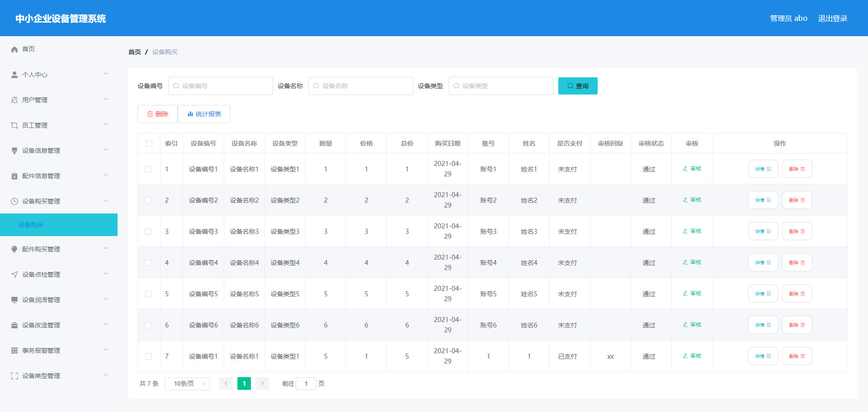Screen dimensions: 868x412
Task: Click the 设备改造管理 sidebar icon
Action: [14, 325]
